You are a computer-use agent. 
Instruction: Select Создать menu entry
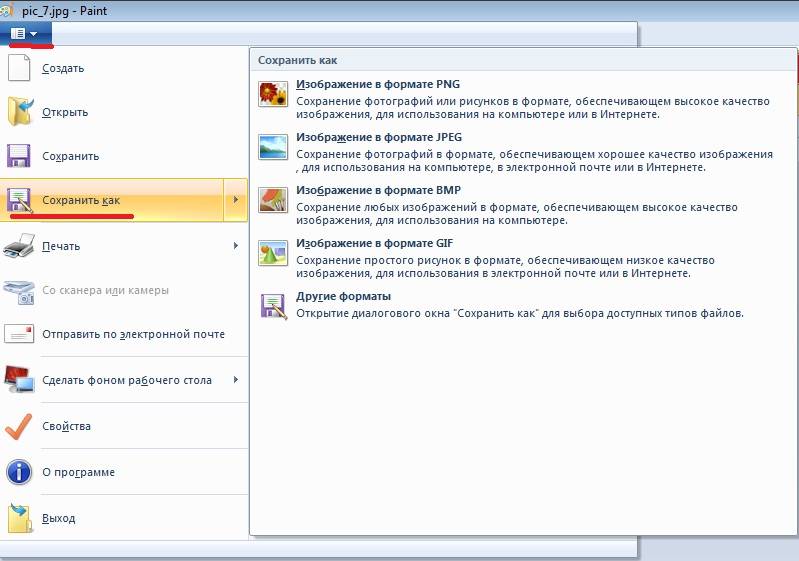124,68
